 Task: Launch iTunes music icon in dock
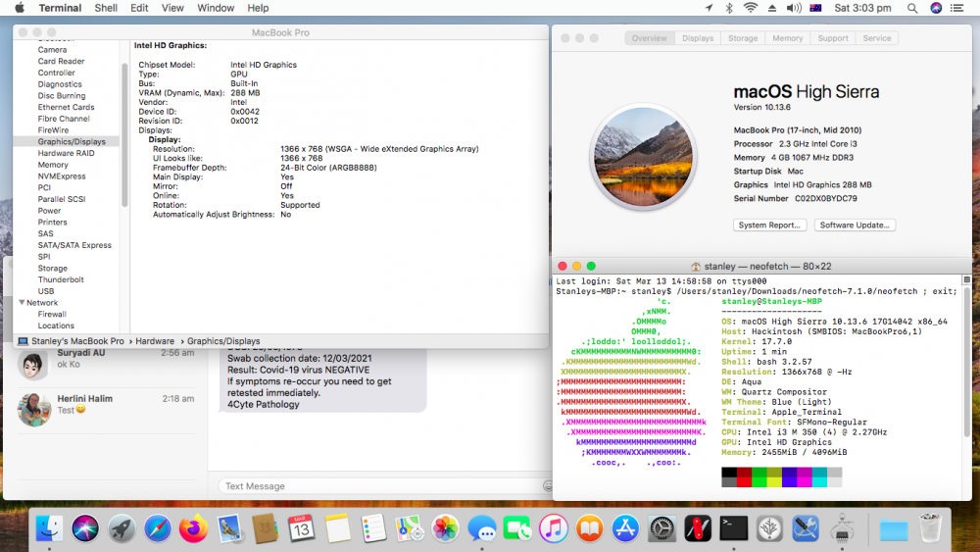click(554, 528)
